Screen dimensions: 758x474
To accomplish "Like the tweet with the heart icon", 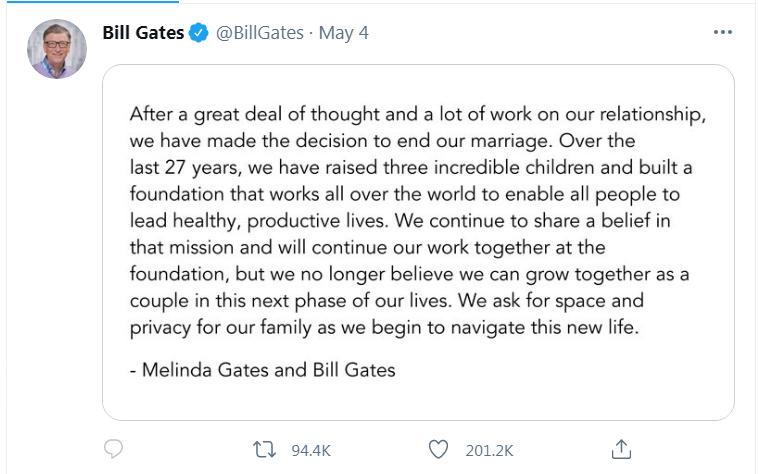I will click(438, 450).
